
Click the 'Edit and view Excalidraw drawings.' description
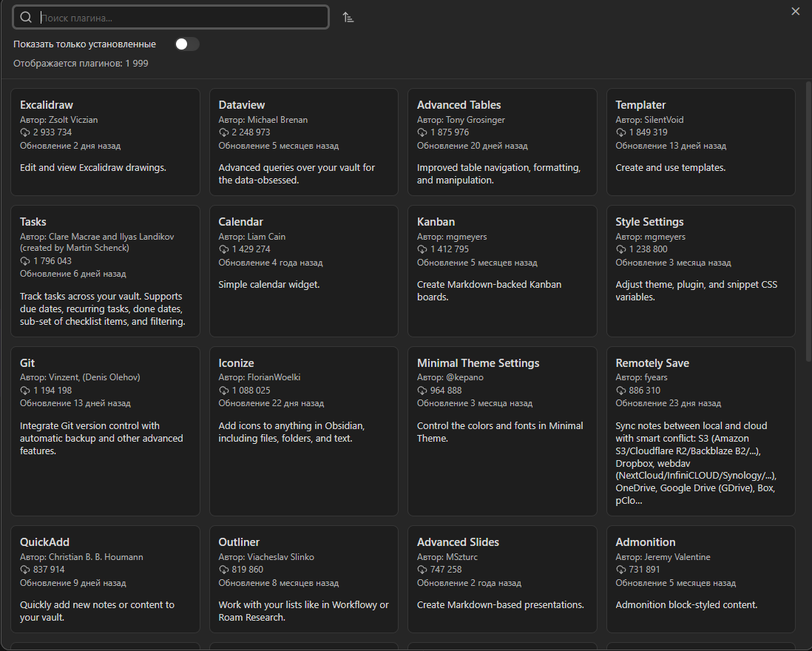point(93,168)
